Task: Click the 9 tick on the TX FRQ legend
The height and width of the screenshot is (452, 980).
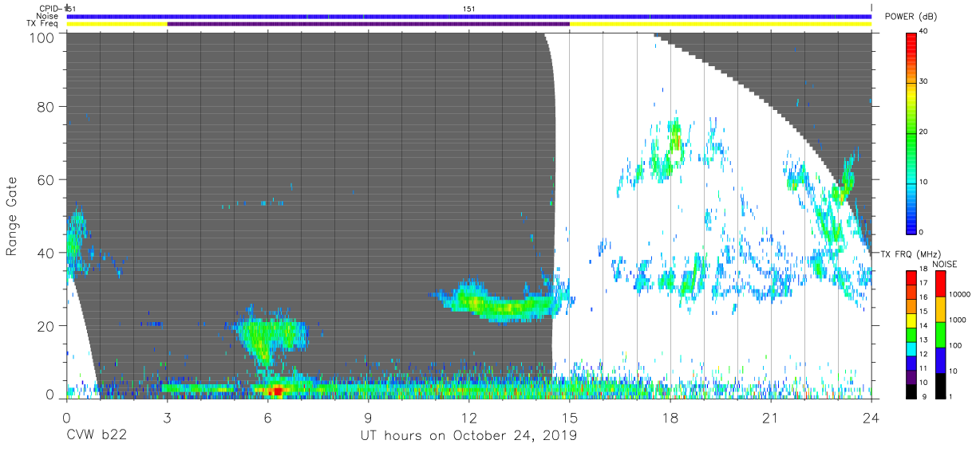Action: point(926,395)
